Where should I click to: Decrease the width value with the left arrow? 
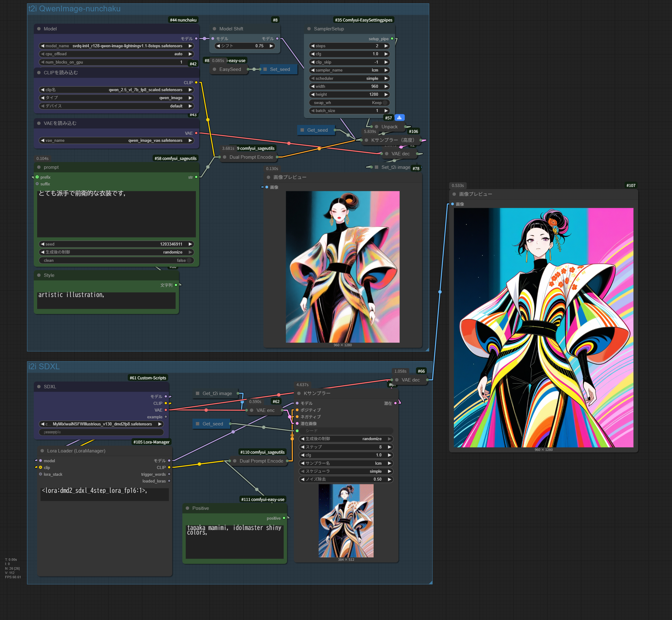313,87
